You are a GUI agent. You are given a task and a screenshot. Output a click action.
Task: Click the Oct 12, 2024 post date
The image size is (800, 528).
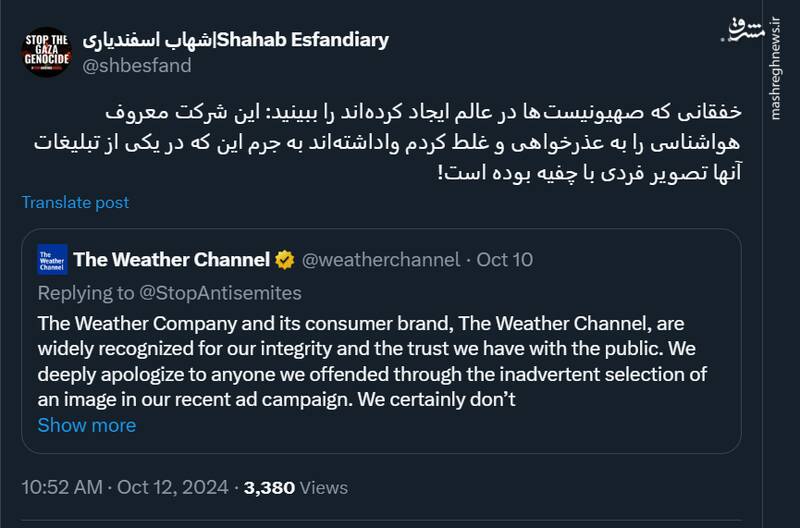click(x=173, y=488)
